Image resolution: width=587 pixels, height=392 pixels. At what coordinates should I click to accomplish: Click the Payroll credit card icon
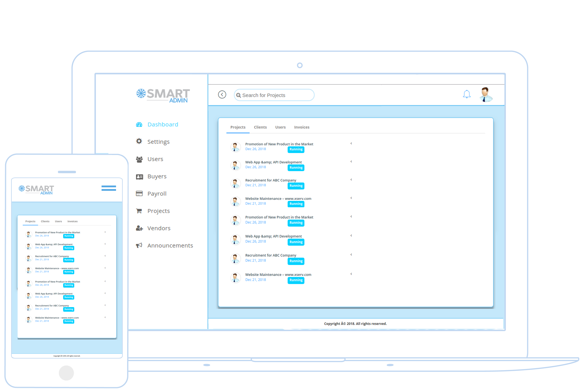coord(139,194)
